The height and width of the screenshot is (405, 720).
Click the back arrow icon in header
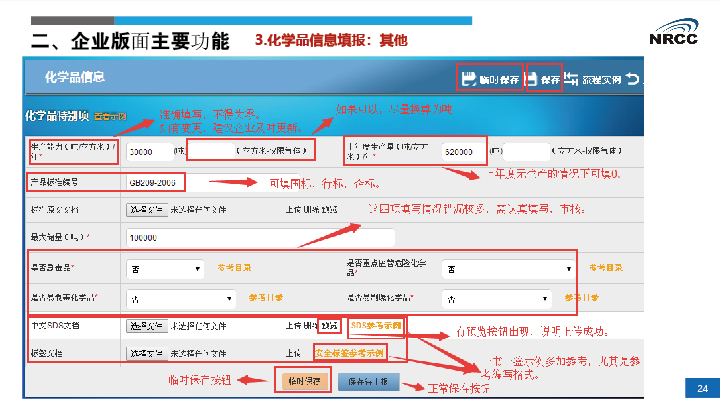pyautogui.click(x=632, y=78)
